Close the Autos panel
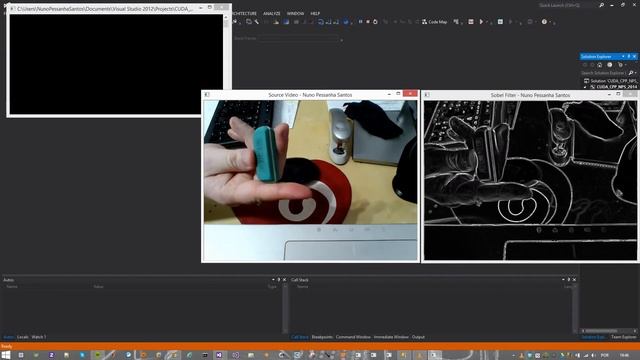 [284, 280]
